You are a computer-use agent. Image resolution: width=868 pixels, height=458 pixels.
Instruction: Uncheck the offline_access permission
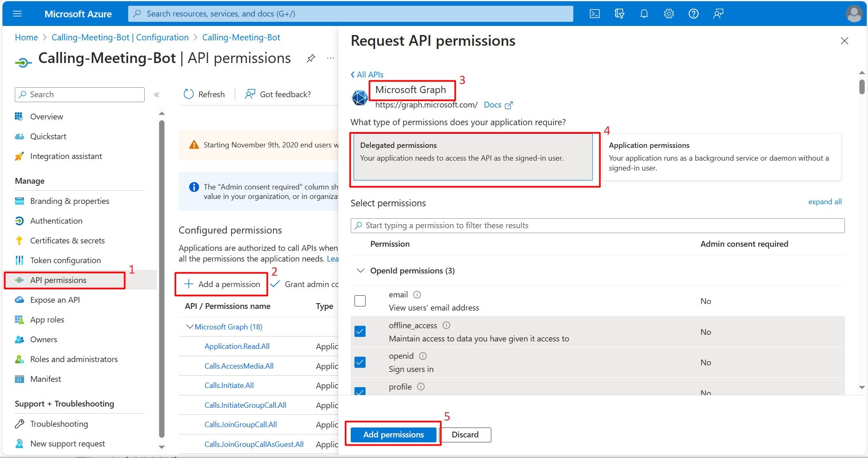(360, 332)
